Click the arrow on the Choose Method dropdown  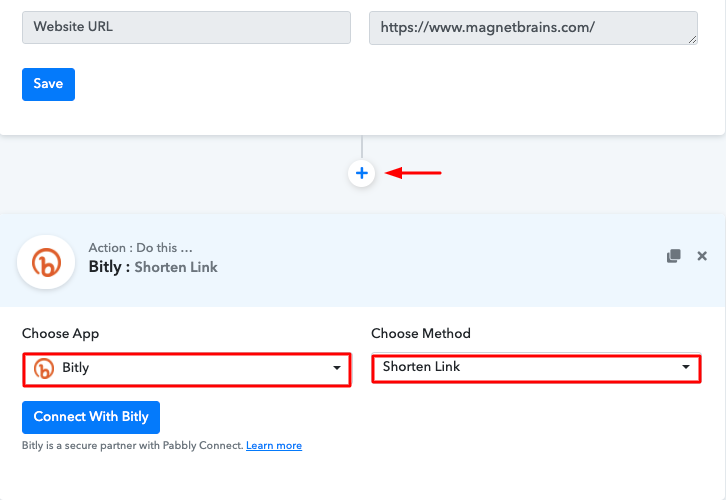686,367
